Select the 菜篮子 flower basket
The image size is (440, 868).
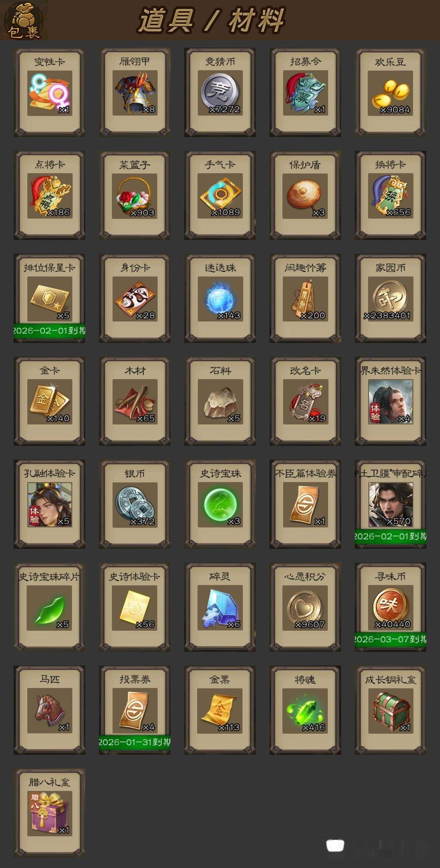(x=135, y=195)
